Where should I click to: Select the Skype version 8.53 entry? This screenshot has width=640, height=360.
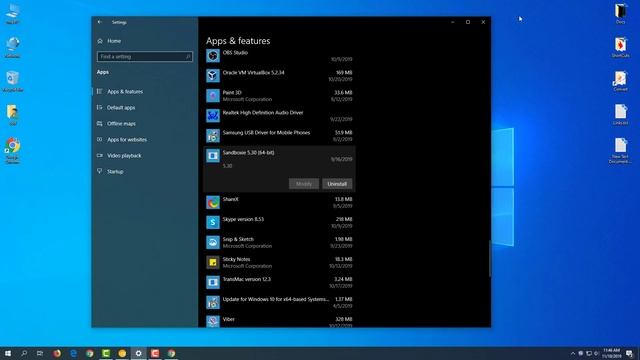coord(243,219)
